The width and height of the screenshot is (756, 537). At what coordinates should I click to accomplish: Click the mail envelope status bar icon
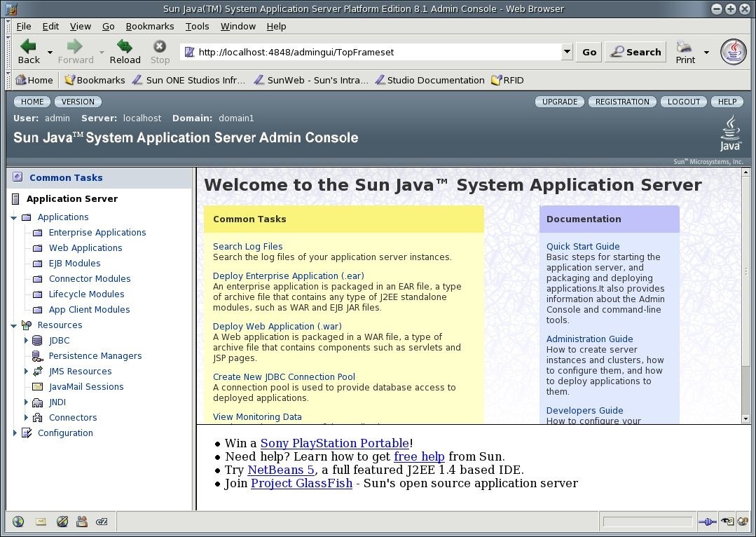[40, 522]
